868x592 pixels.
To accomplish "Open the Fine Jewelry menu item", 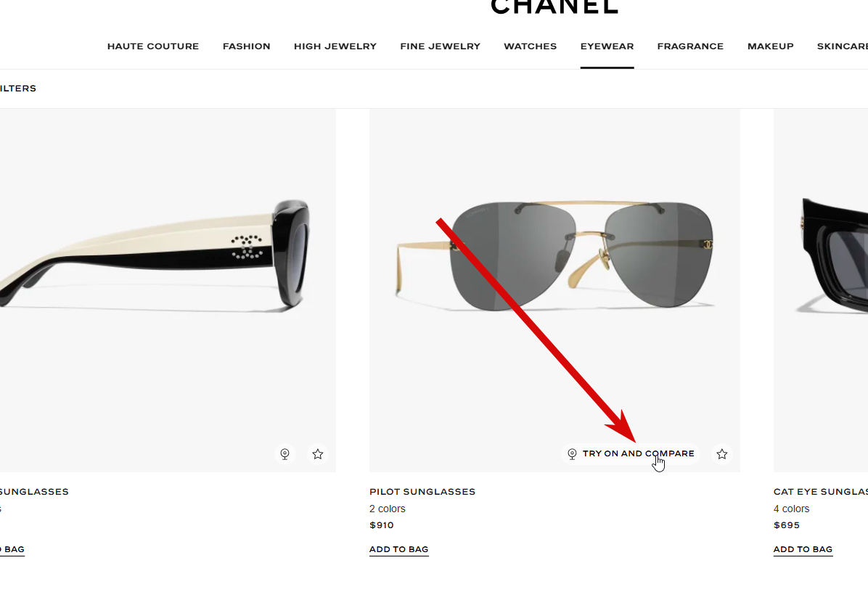I will pyautogui.click(x=440, y=46).
